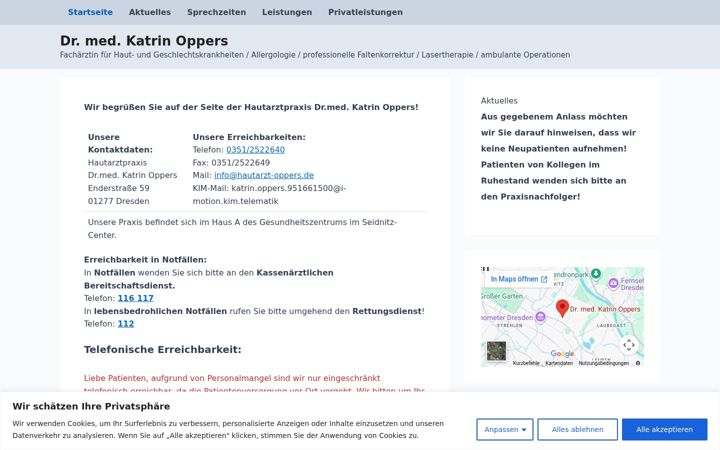Click the 'Unsere Erreichbarkeiten:' heading
Image resolution: width=720 pixels, height=450 pixels.
[249, 137]
